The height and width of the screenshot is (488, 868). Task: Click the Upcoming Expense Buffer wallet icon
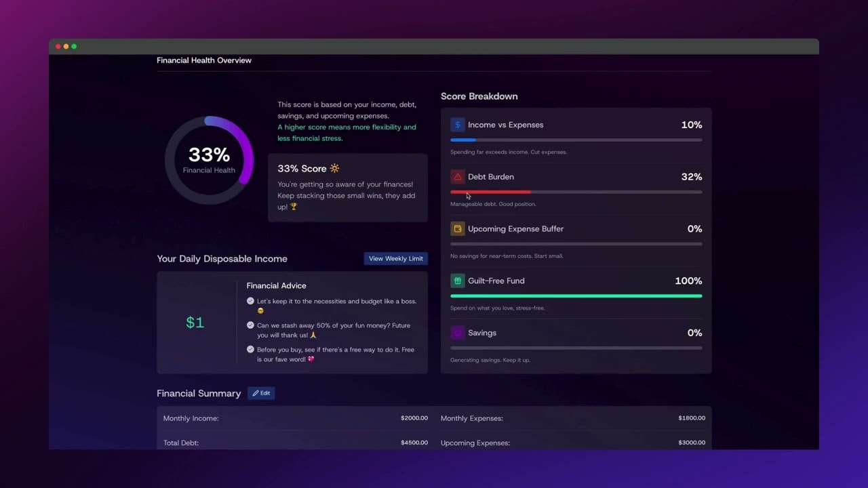[x=458, y=229]
